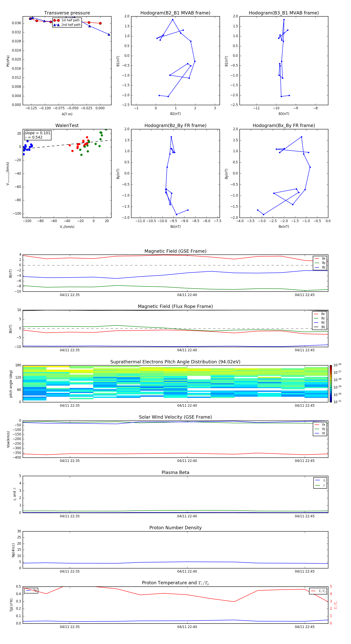The width and height of the screenshot is (351, 644).
Task: Click the "Hodogram(Bx_By FR frame)" title
Action: pyautogui.click(x=284, y=125)
